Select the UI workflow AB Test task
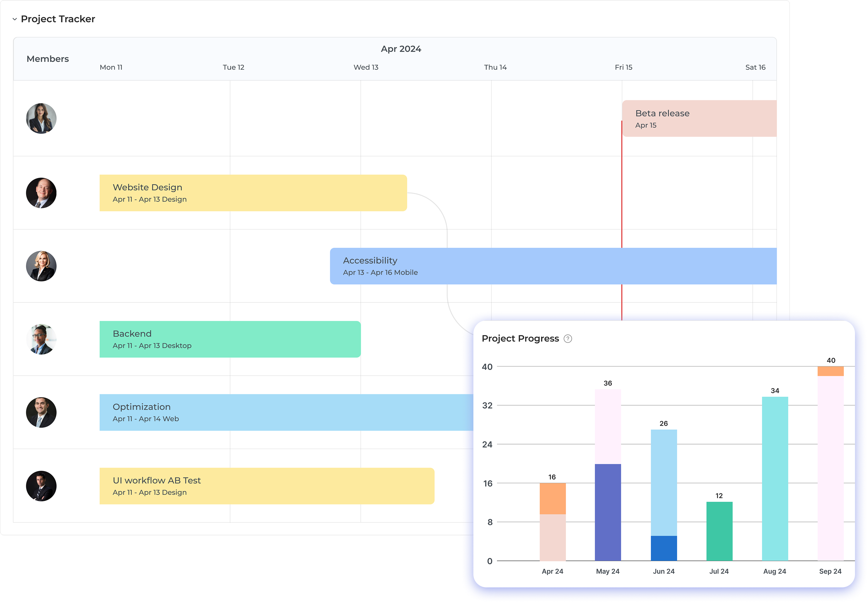 pyautogui.click(x=267, y=486)
